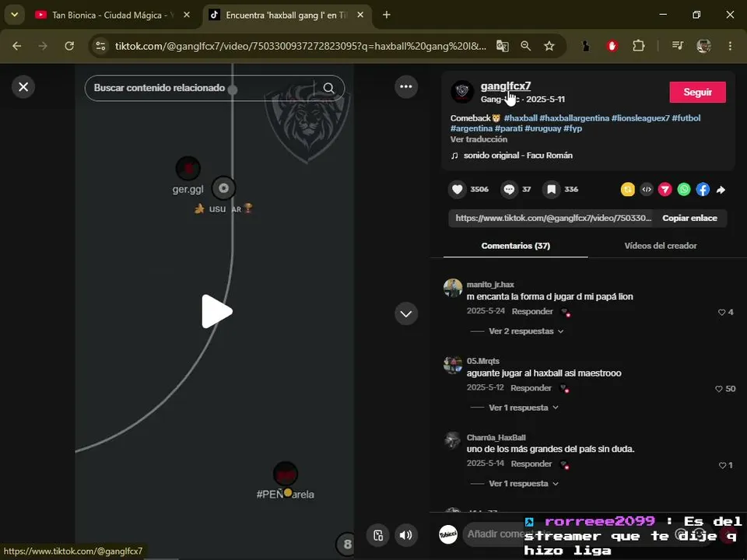Click Ver traducción link
The image size is (747, 560).
coord(479,139)
